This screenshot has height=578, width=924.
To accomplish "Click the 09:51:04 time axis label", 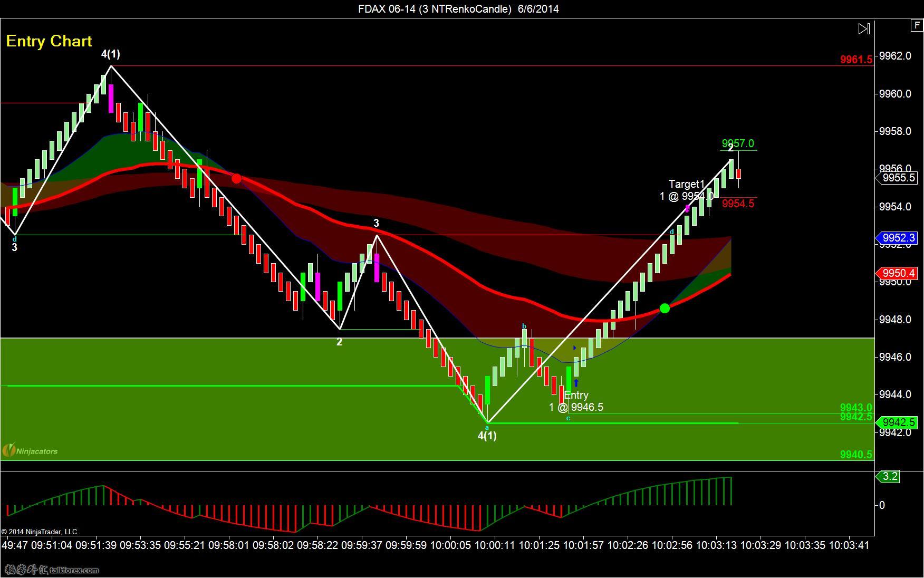I will click(52, 545).
